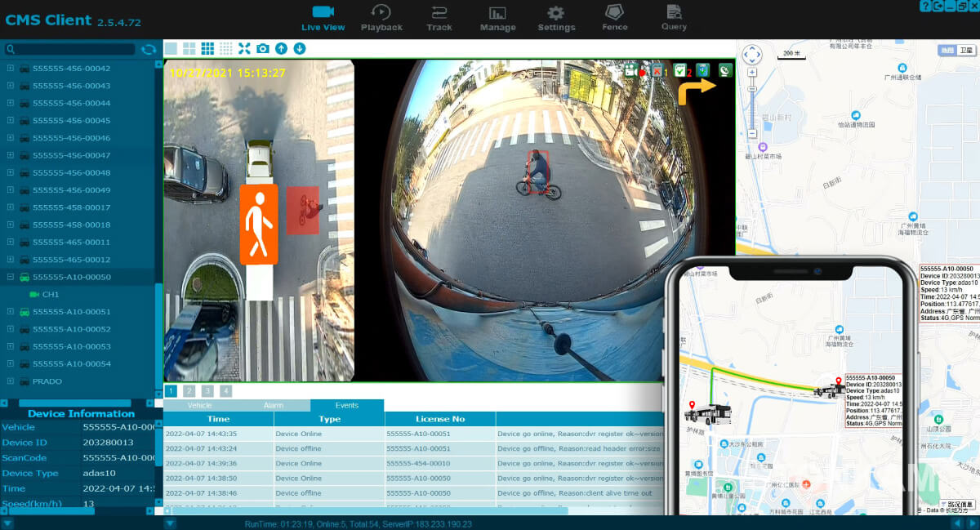This screenshot has height=530, width=980.
Task: Select channel CH1 in device tree
Action: [x=51, y=294]
